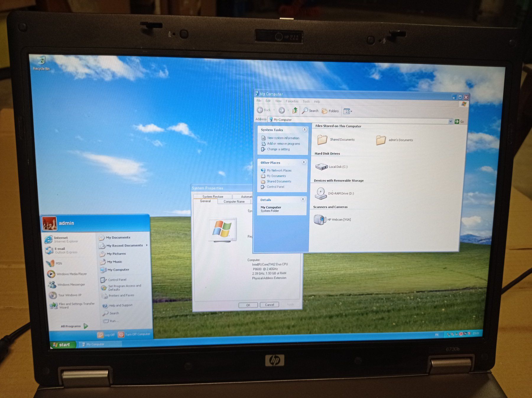Collapse the Details panel

click(x=303, y=199)
